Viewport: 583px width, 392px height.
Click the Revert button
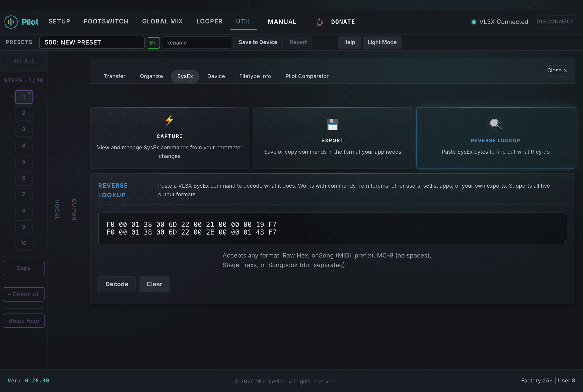point(298,42)
